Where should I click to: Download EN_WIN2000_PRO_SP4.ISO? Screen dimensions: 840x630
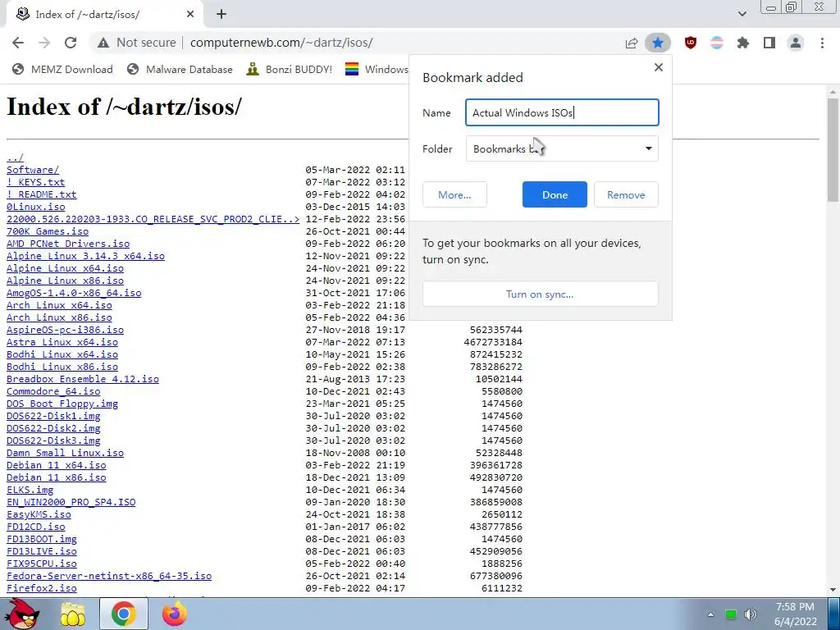71,503
